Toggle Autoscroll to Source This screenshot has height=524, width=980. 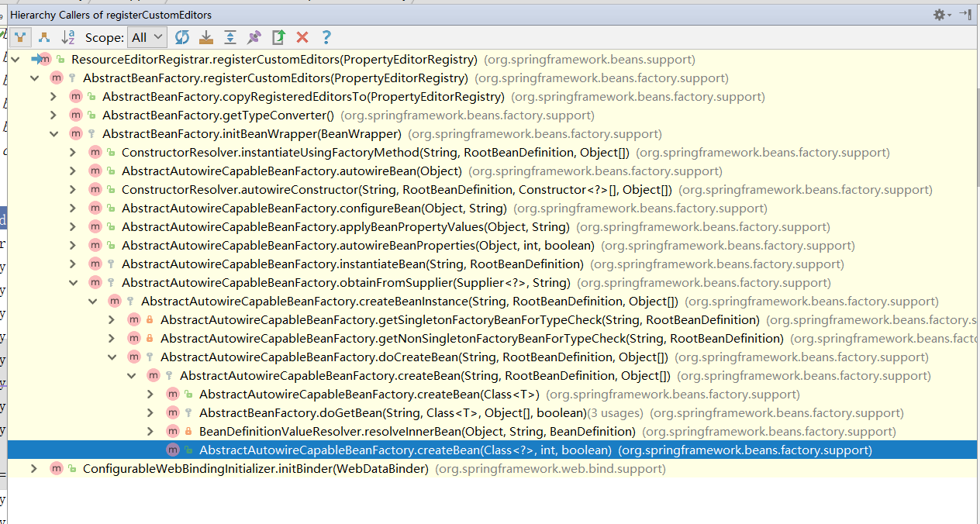[206, 37]
